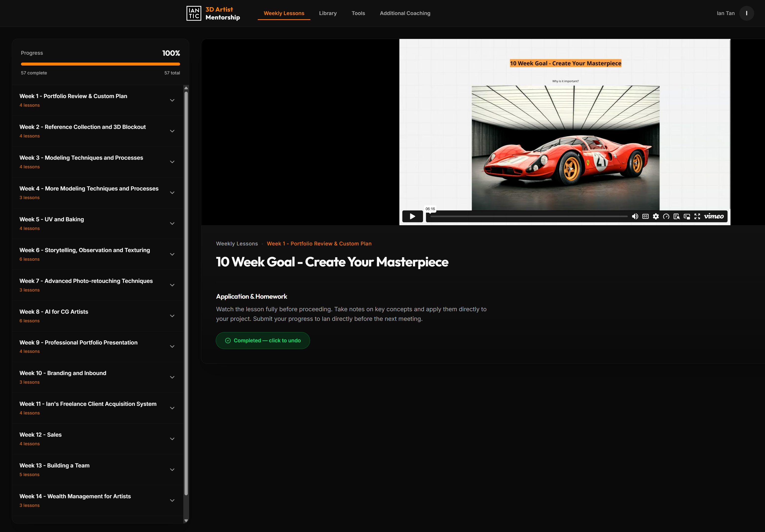The image size is (765, 532).
Task: Click the Week 14 - Wealth Management for Artists title
Action: (x=75, y=496)
